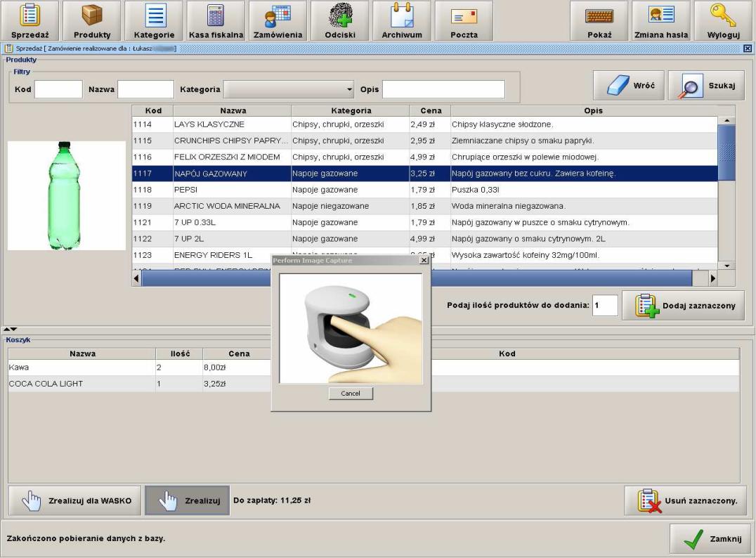This screenshot has height=558, width=756.
Task: Click the product quantity input field
Action: click(605, 305)
